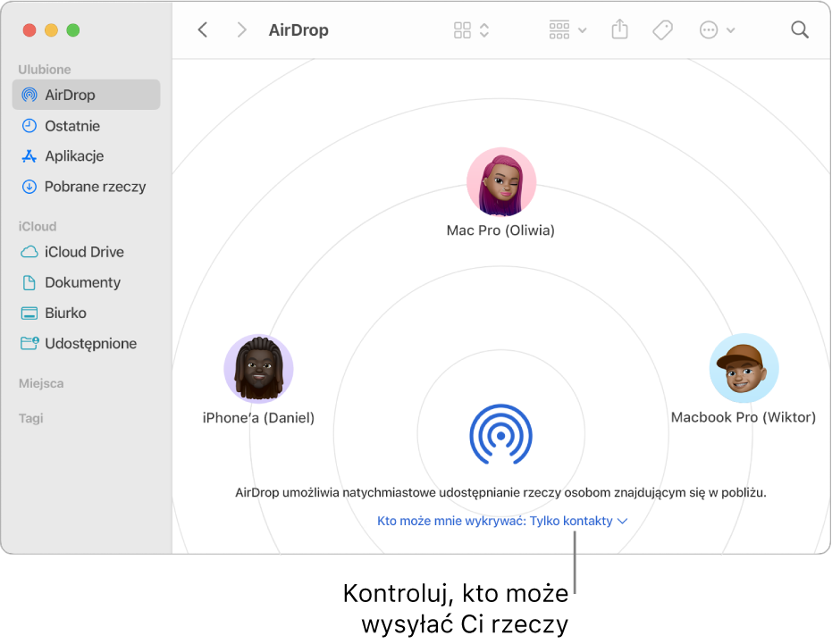
Task: Open Dokumenty in the sidebar
Action: click(x=86, y=282)
